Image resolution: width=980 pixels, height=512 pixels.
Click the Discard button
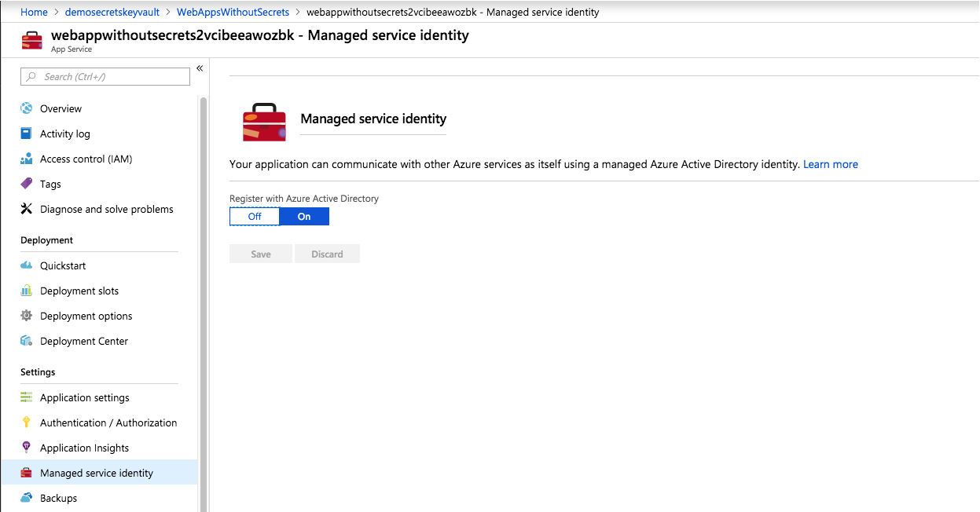[327, 254]
